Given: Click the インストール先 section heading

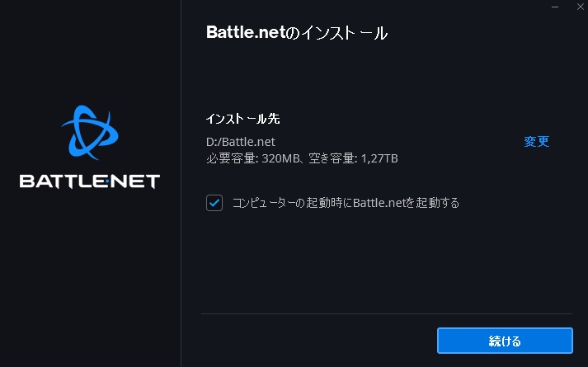Looking at the screenshot, I should pyautogui.click(x=238, y=119).
